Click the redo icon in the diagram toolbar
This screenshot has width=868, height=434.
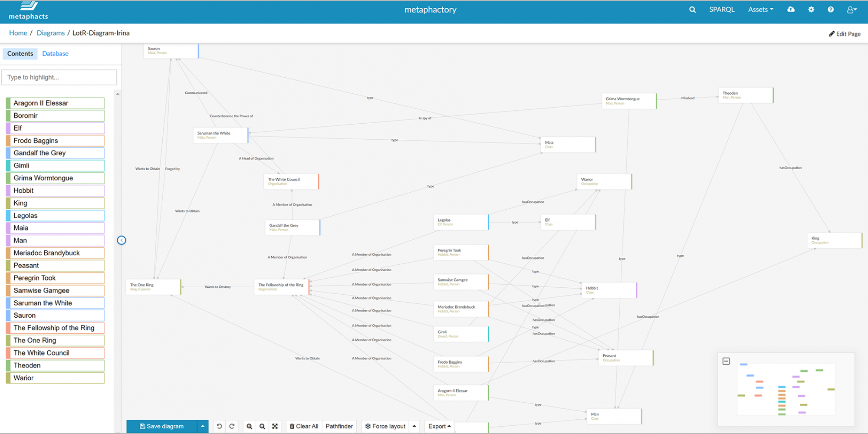[232, 426]
